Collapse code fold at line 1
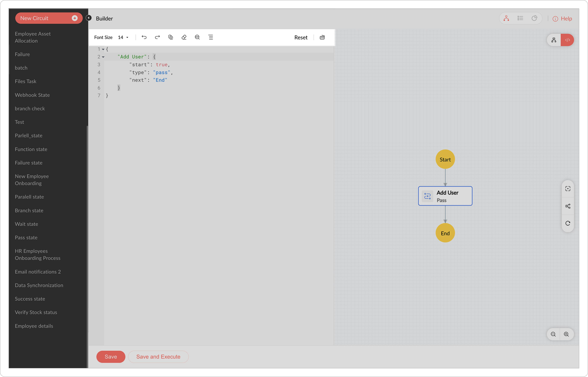The width and height of the screenshot is (588, 377). point(103,49)
